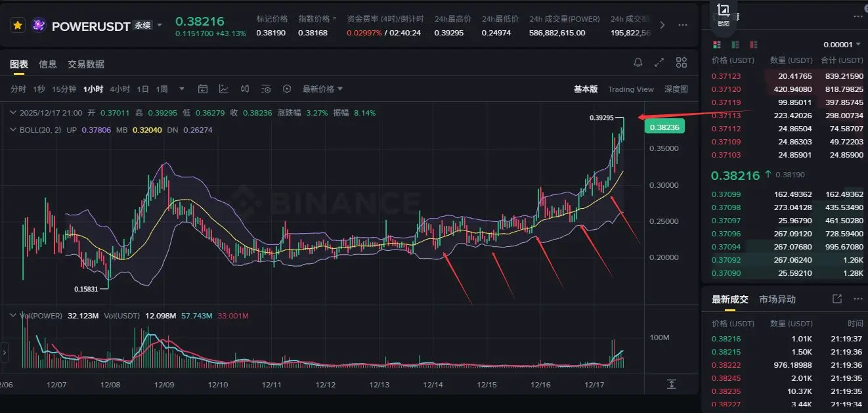
Task: Collapse the Vol(POWER) indicator row
Action: pyautogui.click(x=13, y=316)
